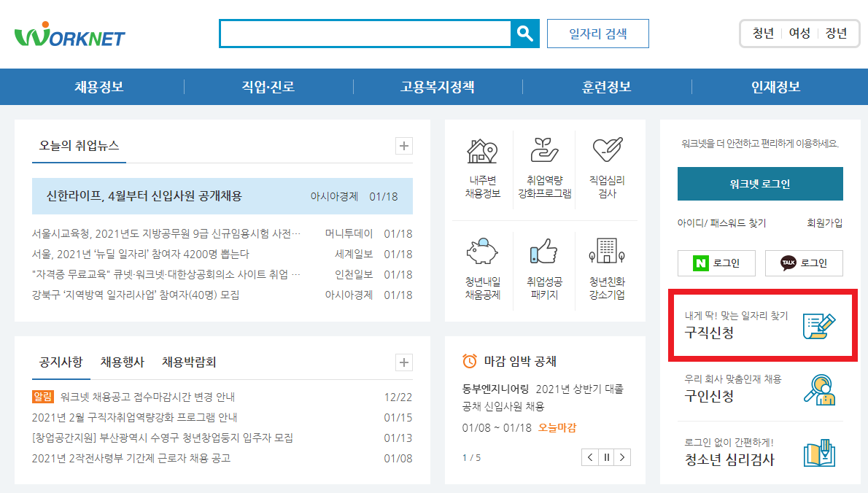This screenshot has width=868, height=493.
Task: Click the 워크넷 로그인 button
Action: tap(760, 184)
